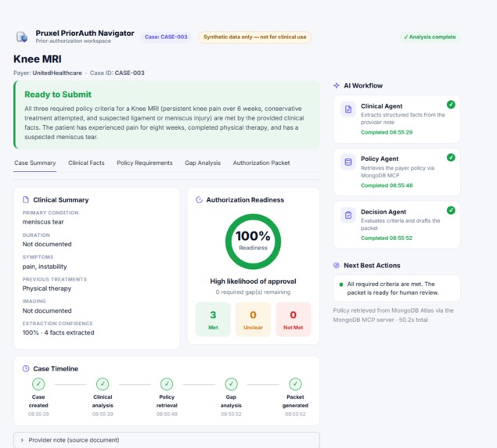Click the Case Timeline clock icon
This screenshot has width=497, height=448.
26,368
